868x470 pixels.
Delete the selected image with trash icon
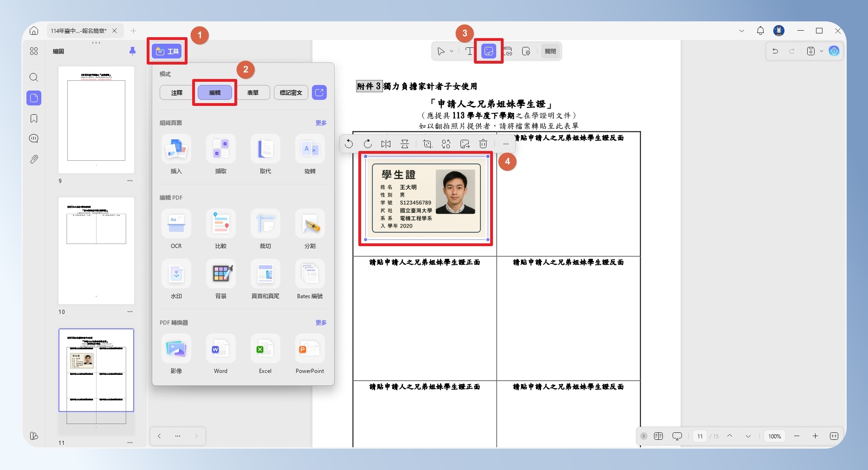483,144
